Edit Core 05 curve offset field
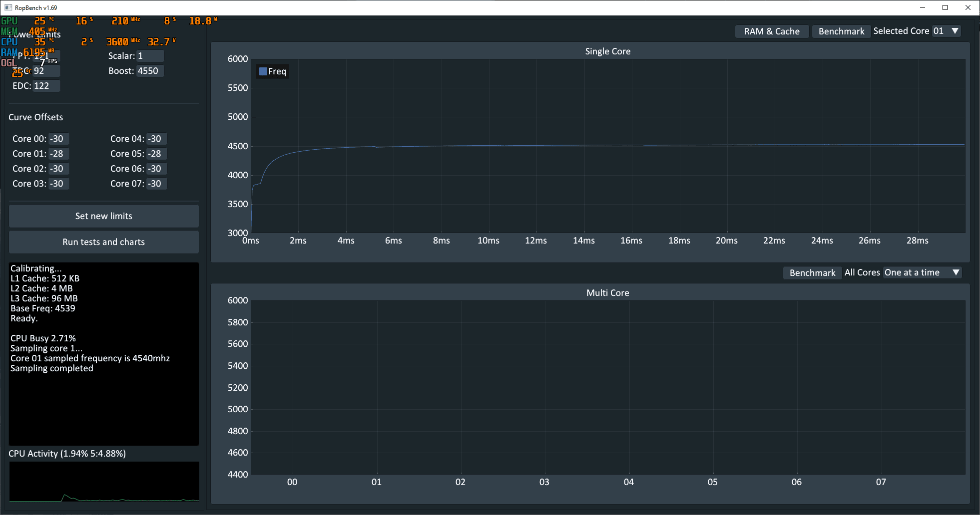The height and width of the screenshot is (515, 980). 157,154
